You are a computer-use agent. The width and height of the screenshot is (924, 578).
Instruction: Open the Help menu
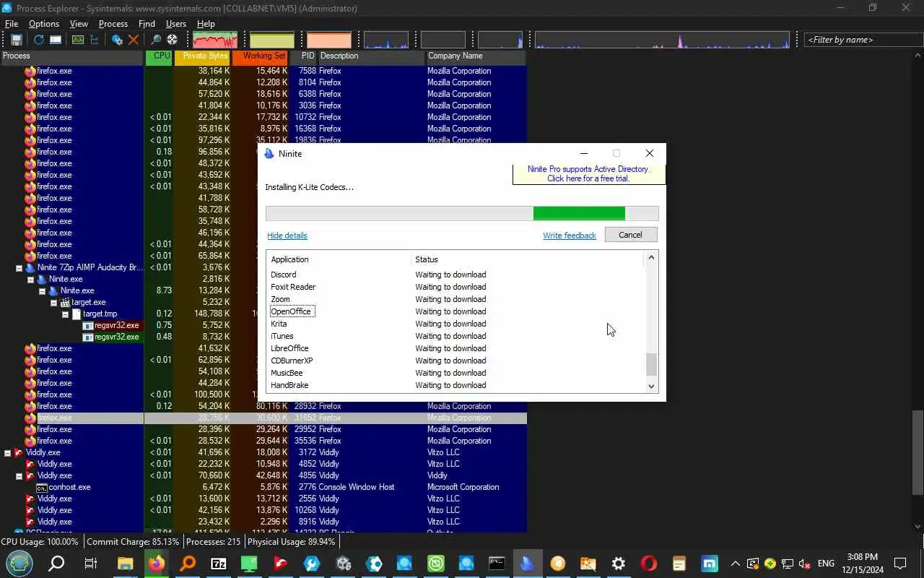click(x=206, y=24)
